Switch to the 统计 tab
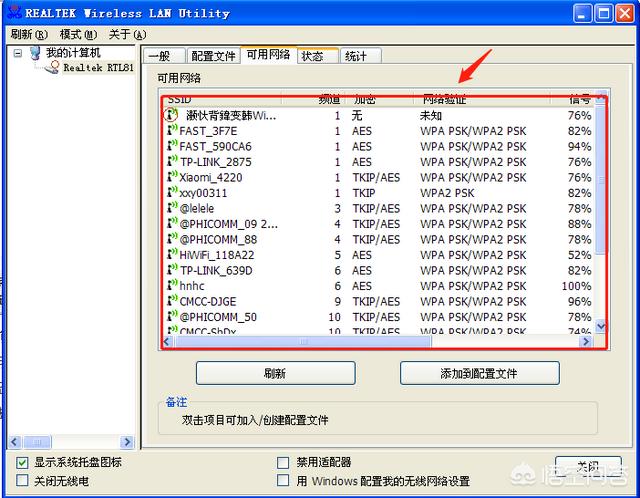 361,56
